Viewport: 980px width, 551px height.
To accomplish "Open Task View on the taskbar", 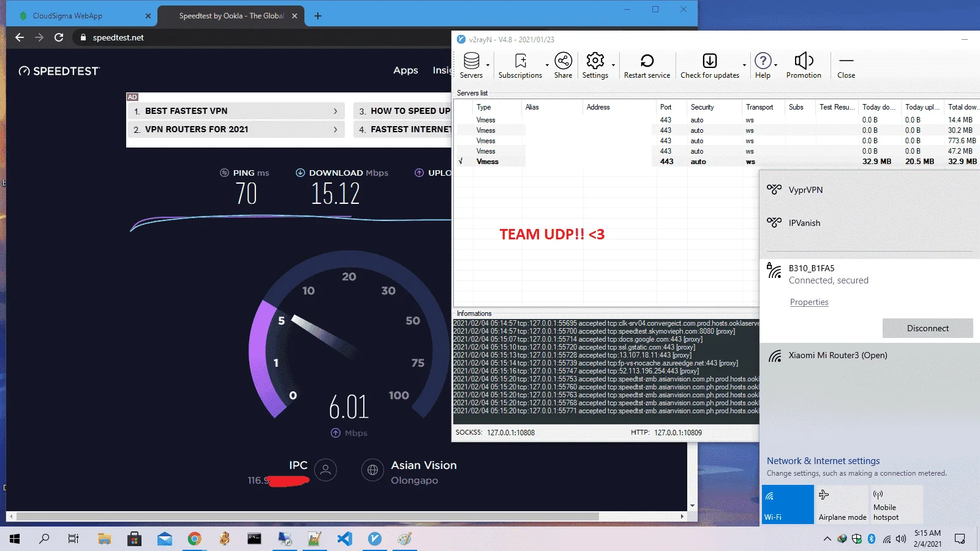I will coord(73,539).
